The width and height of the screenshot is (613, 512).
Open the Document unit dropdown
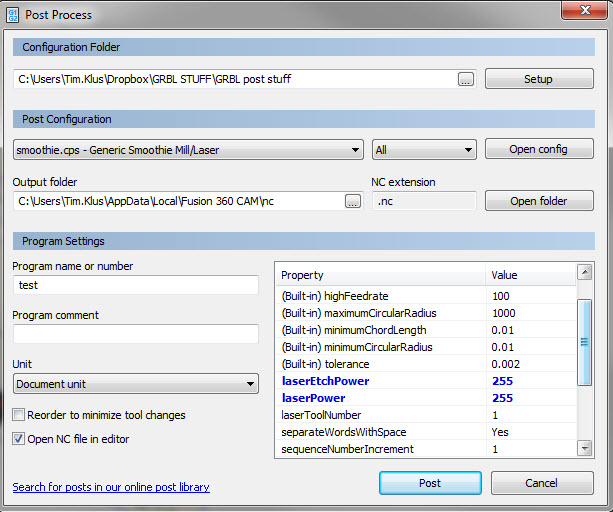(136, 384)
